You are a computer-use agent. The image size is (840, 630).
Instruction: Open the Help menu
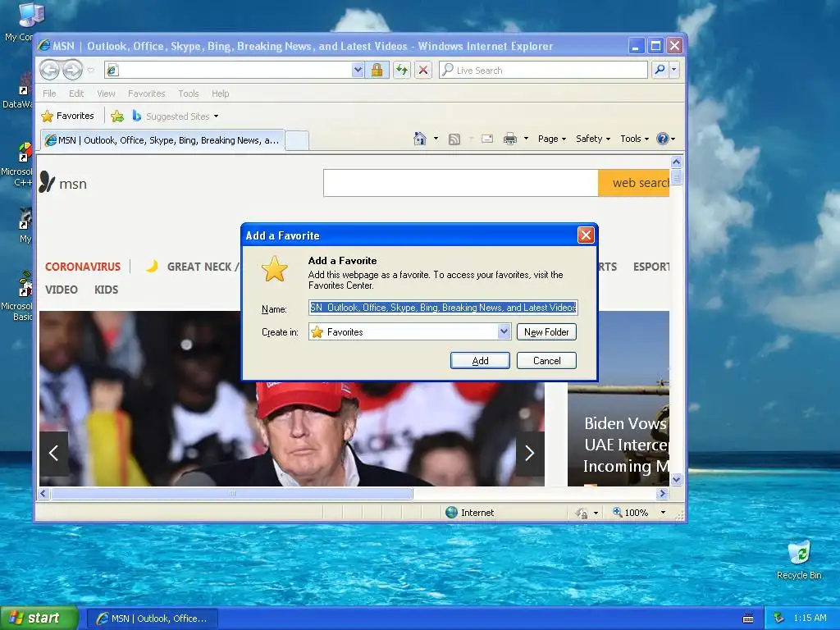(x=220, y=94)
